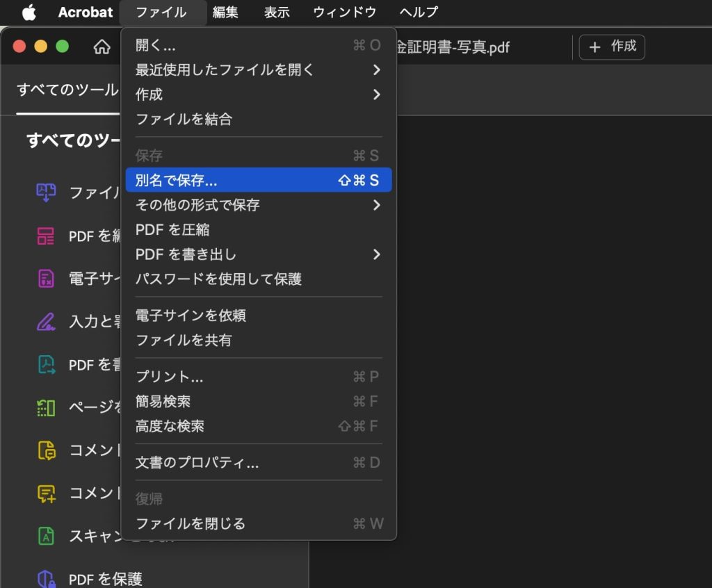Open the 編集 menu

tap(225, 13)
